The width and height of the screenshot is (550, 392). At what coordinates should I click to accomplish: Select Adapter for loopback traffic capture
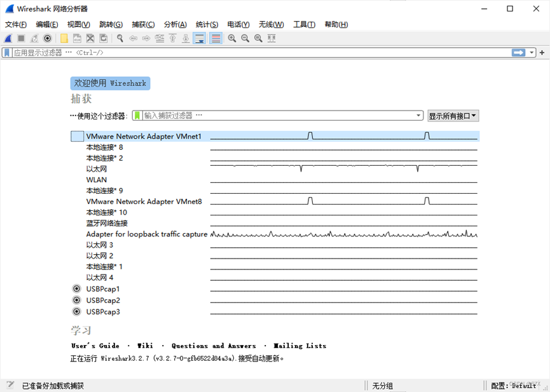[x=275, y=234]
